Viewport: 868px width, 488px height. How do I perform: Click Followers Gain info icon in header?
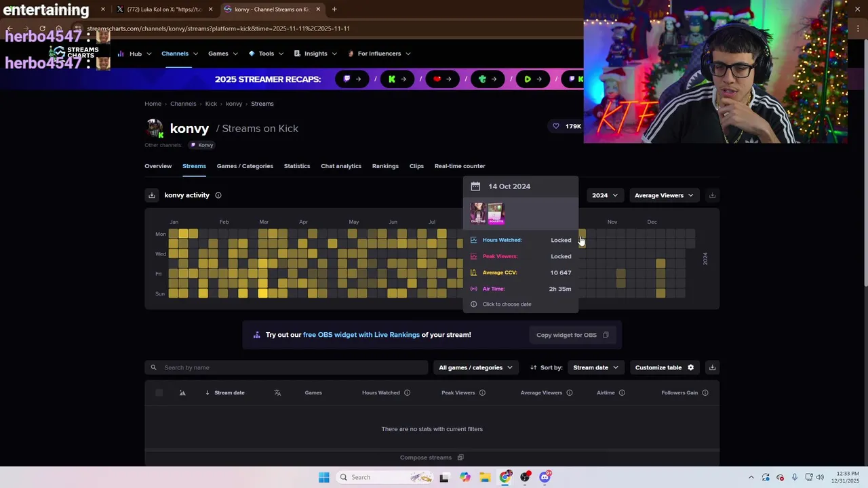(x=705, y=392)
